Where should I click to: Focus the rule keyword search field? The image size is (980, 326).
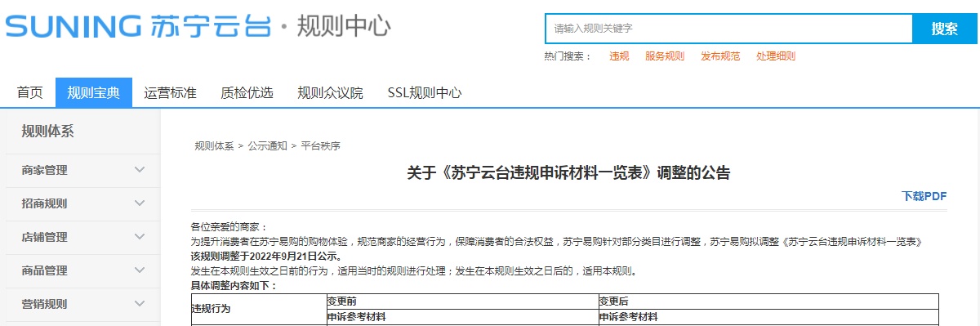[729, 29]
